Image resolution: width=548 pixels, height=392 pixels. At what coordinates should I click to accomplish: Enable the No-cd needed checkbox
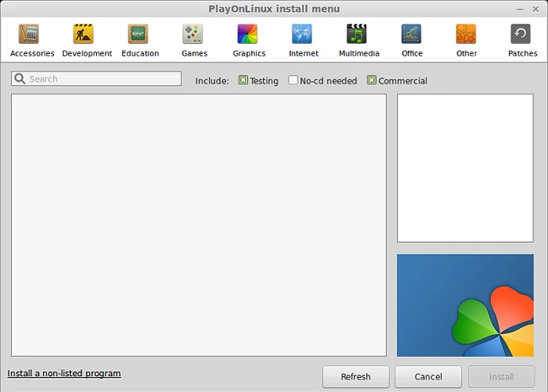tap(293, 80)
